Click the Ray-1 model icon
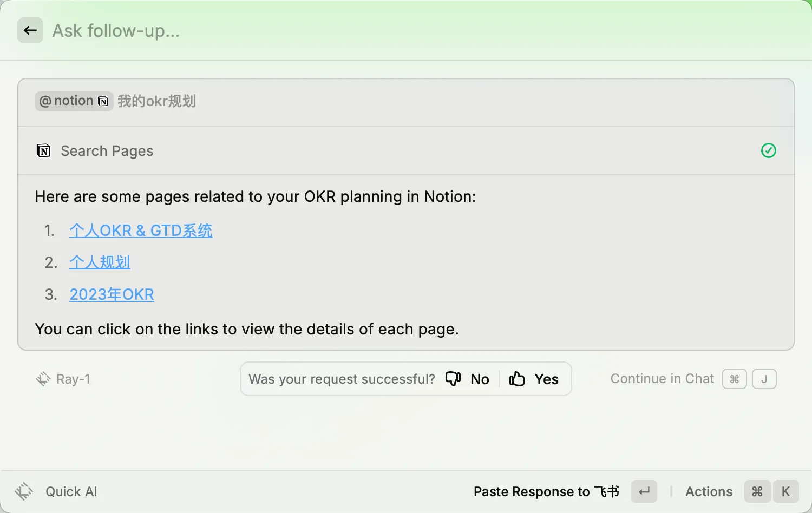This screenshot has height=513, width=812. coord(43,379)
